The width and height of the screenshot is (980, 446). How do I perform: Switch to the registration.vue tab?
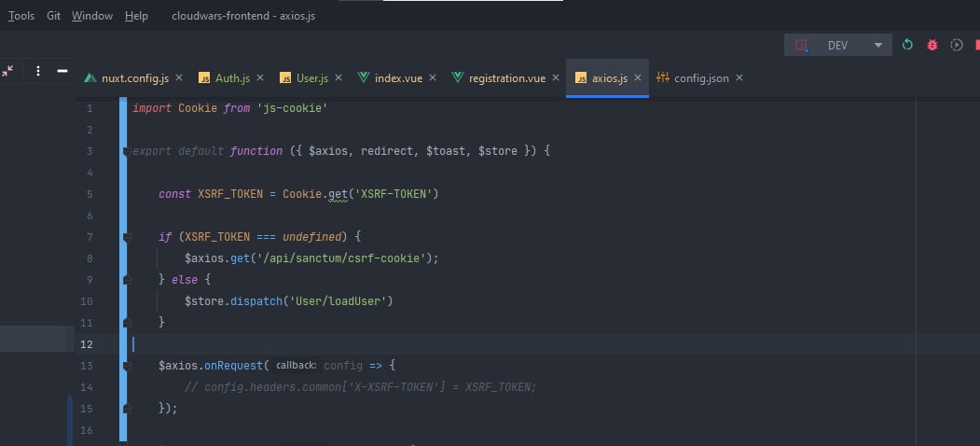pyautogui.click(x=506, y=78)
